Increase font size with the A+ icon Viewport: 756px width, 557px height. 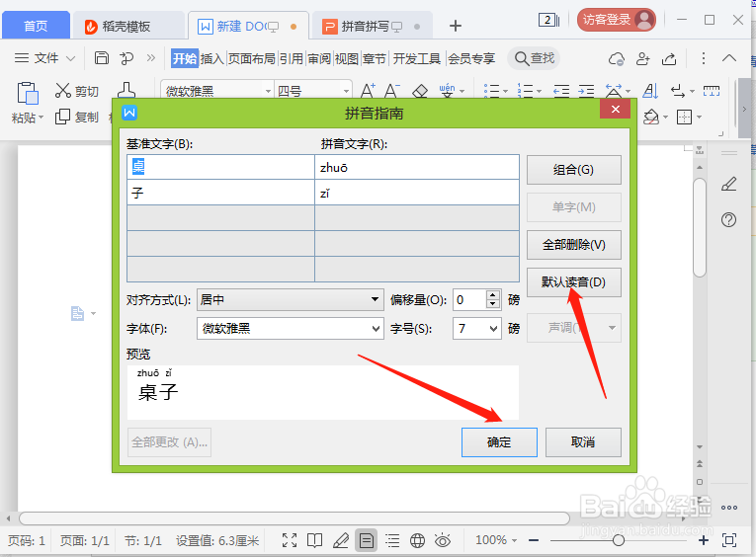click(368, 91)
